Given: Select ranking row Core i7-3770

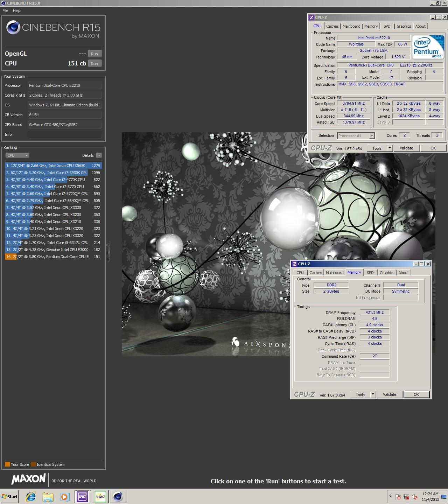Looking at the screenshot, I should click(53, 187).
